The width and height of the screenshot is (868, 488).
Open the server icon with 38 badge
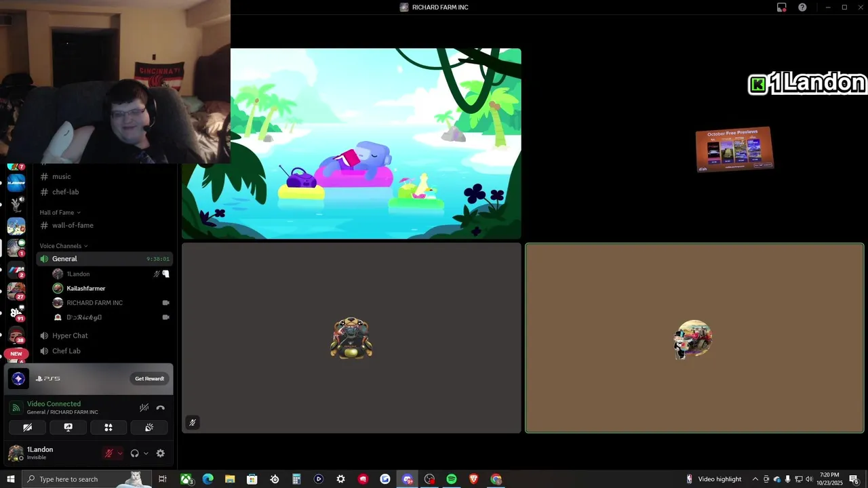(16, 335)
